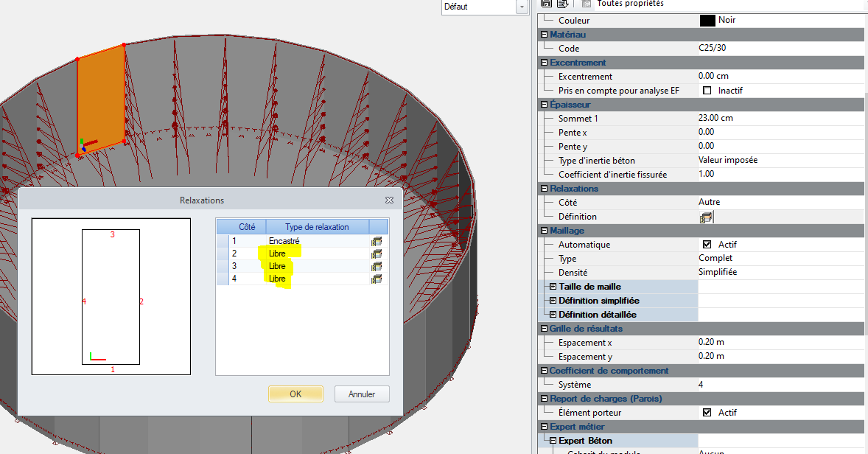The image size is (868, 454).
Task: Click the properties filter icon beside Toutes propriétés
Action: click(587, 4)
